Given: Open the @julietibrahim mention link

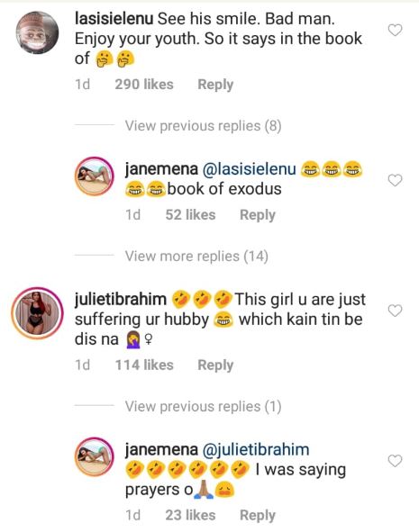Looking at the screenshot, I should pyautogui.click(x=256, y=449).
